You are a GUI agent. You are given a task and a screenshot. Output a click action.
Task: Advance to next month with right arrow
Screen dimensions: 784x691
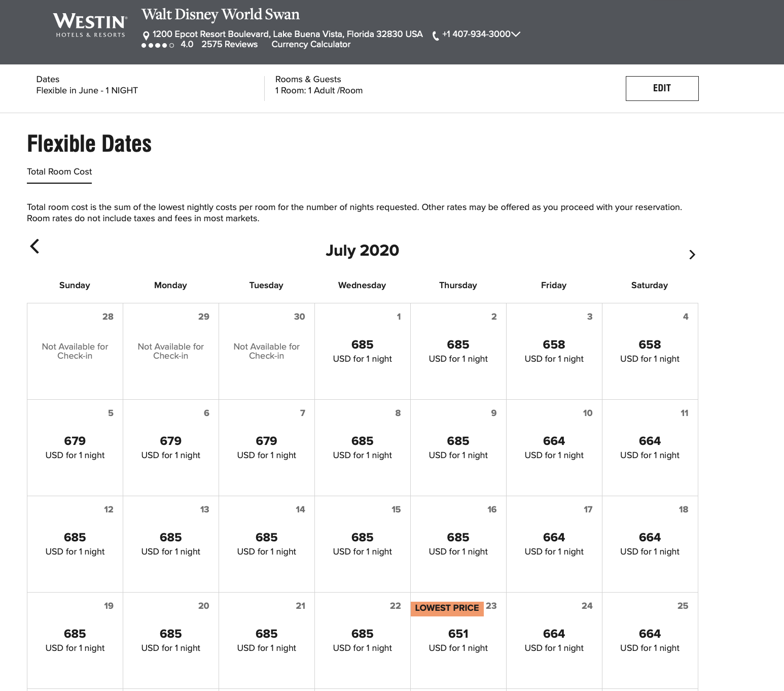[692, 255]
